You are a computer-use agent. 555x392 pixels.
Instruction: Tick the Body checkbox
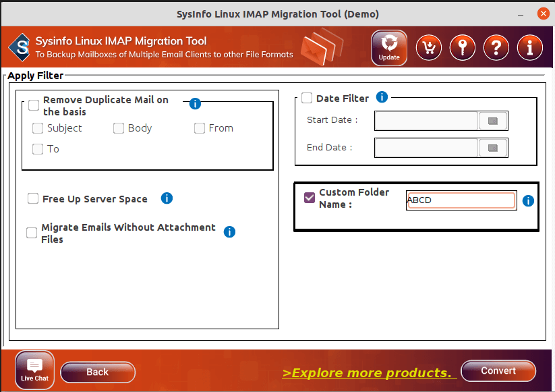pyautogui.click(x=119, y=128)
